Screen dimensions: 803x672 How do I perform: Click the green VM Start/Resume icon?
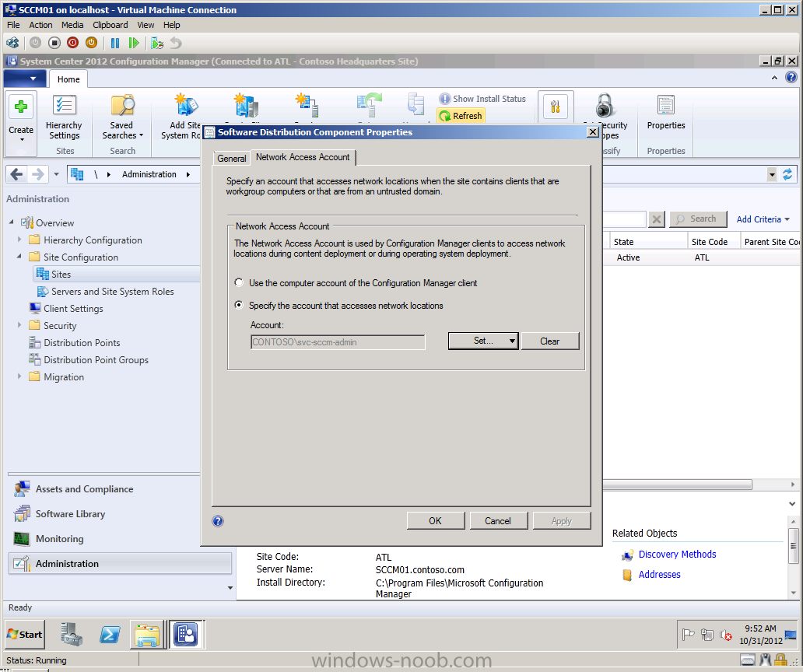[134, 43]
